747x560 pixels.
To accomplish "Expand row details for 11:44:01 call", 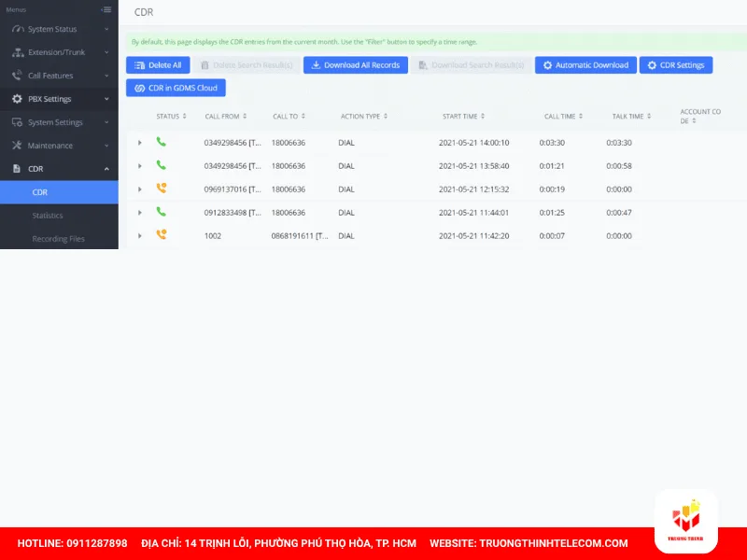I will (139, 213).
